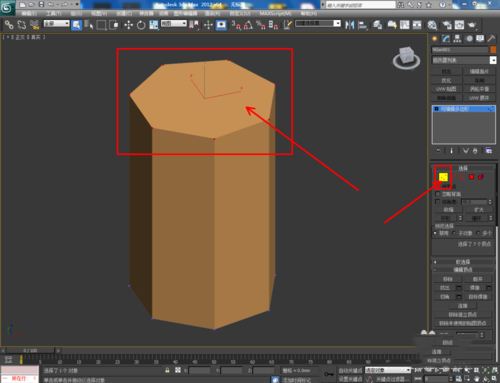Open the Layer Manager
This screenshot has width=500, height=383.
click(377, 25)
